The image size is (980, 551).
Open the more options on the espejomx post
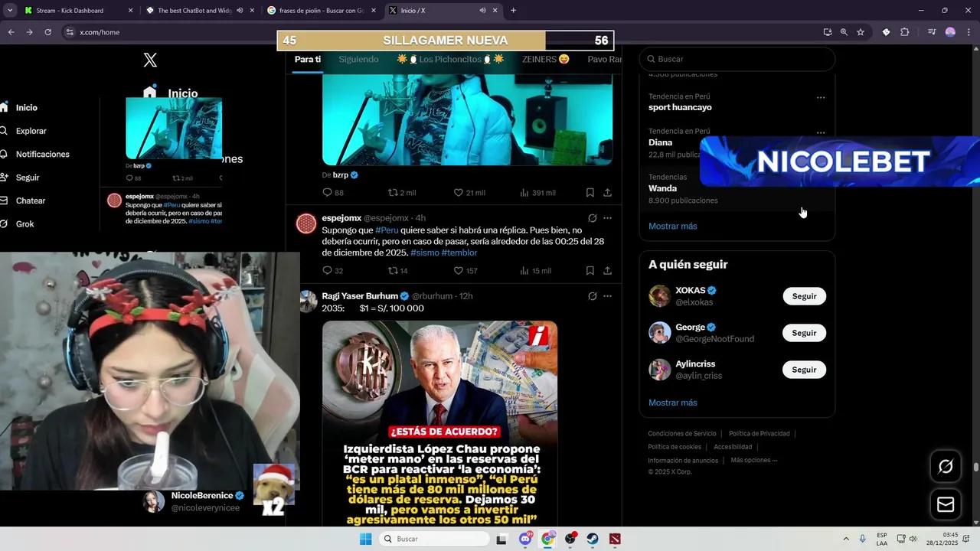(607, 218)
